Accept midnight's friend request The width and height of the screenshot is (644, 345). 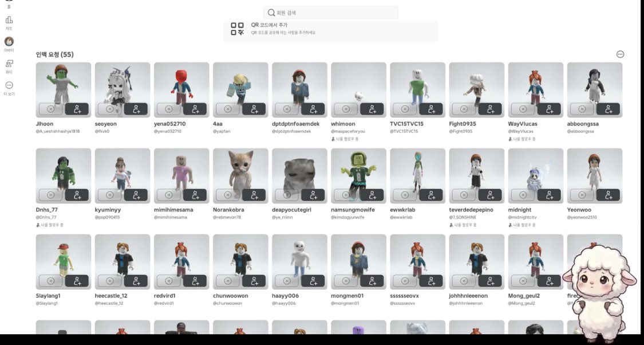tap(549, 195)
